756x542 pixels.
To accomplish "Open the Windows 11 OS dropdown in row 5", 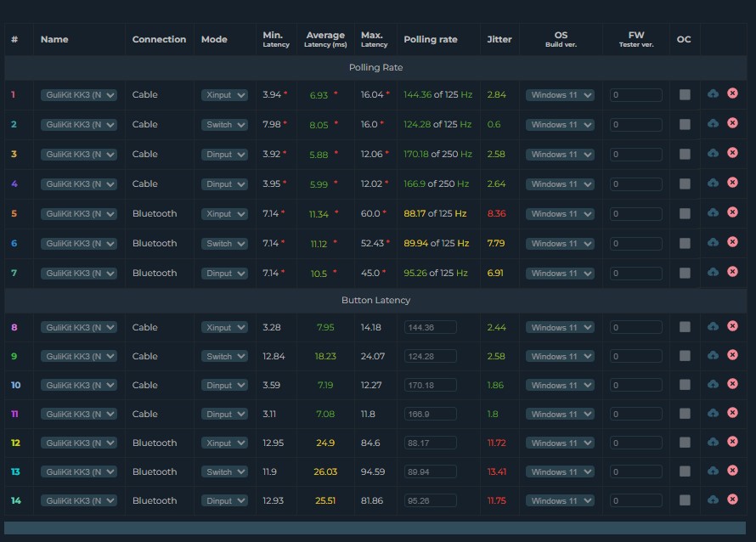I will point(561,214).
